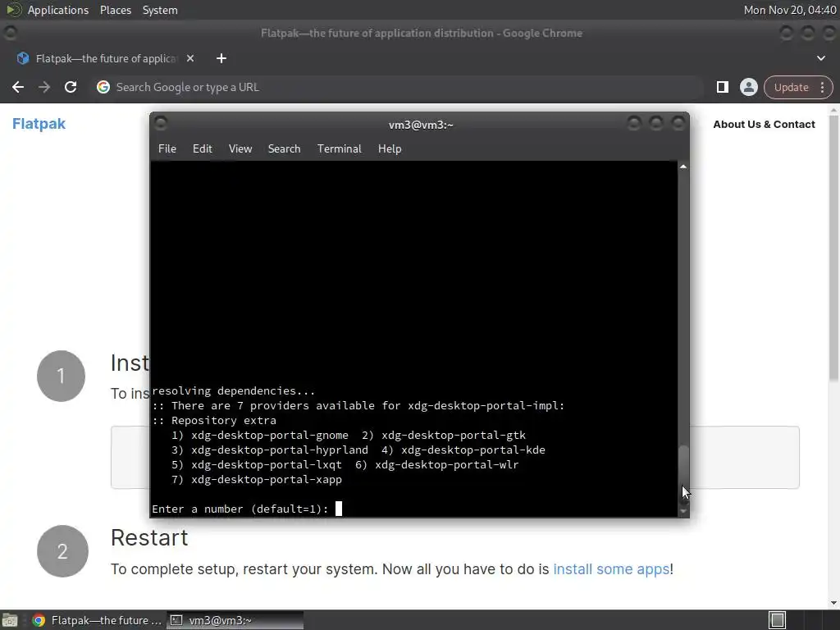The image size is (840, 630).
Task: Click the clock Mon Nov 20, 04:40
Action: coord(790,10)
